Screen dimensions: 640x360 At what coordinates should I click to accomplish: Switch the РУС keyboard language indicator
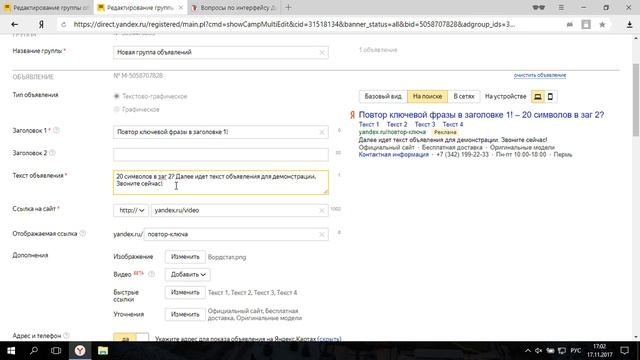coord(576,351)
